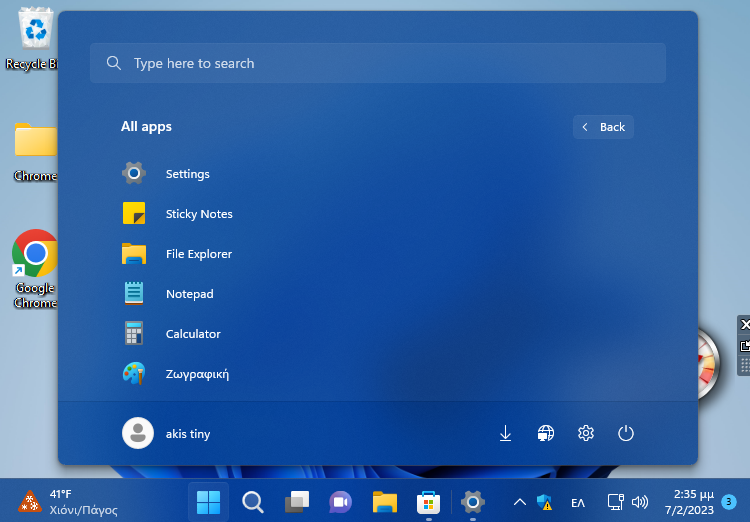Open the Ζωγραφική paint palette icon

click(x=134, y=374)
